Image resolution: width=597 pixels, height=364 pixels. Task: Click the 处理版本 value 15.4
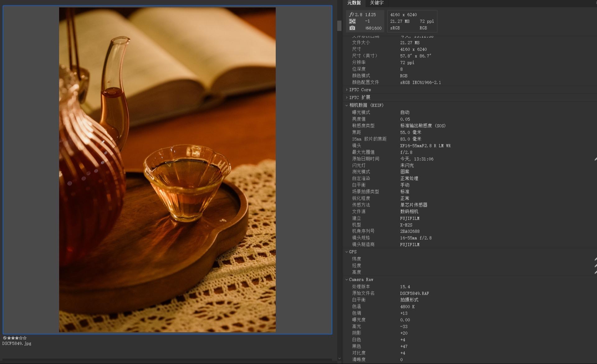click(x=405, y=287)
